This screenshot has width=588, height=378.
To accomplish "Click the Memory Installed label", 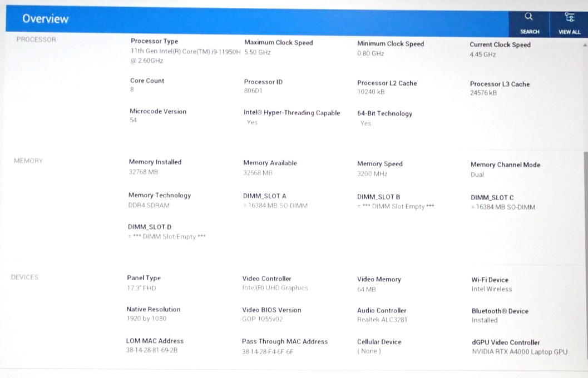I will tap(155, 162).
